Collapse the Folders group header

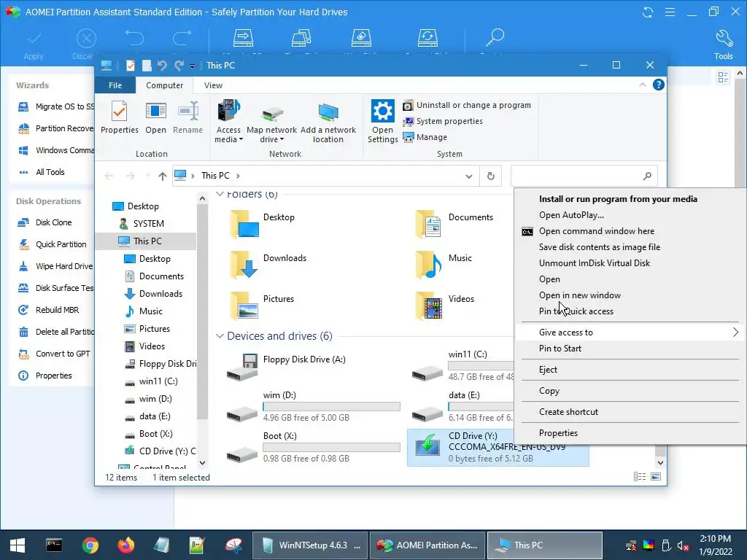pos(220,194)
